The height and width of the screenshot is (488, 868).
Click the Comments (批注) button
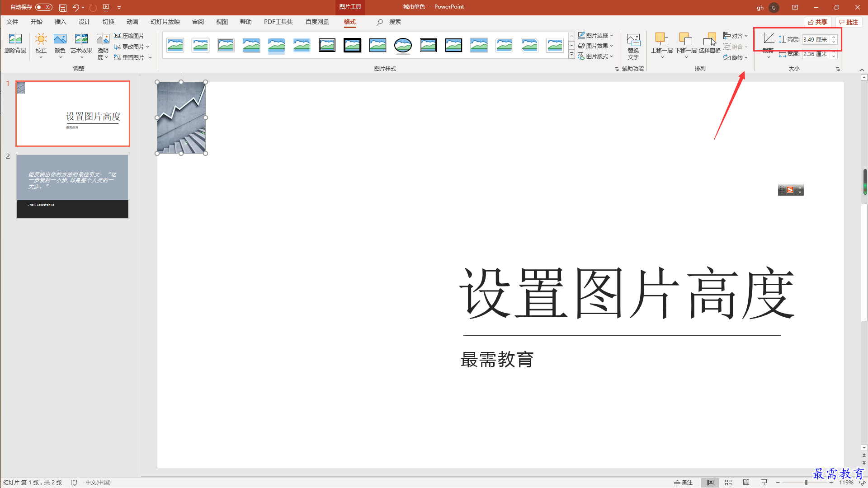click(849, 22)
